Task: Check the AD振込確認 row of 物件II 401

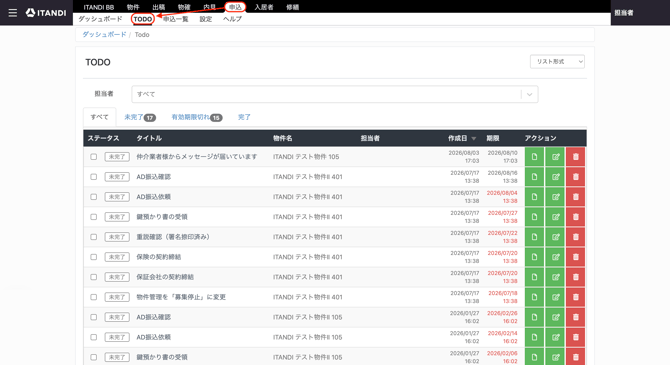Action: tap(94, 177)
